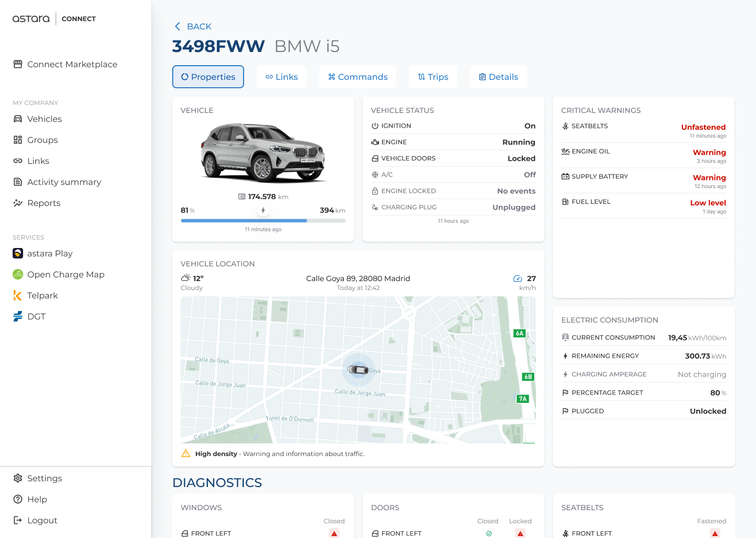Screen dimensions: 756x538
Task: Click the Supply Battery icon
Action: 565,177
